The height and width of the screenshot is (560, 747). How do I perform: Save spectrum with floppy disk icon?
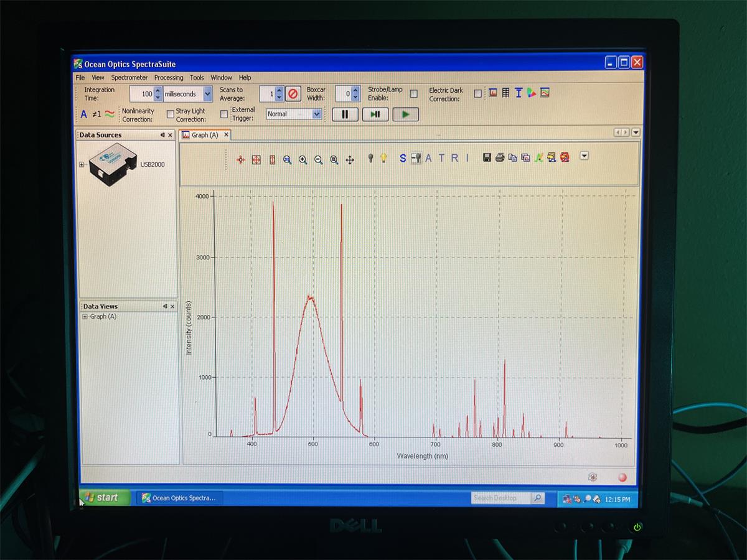coord(487,157)
